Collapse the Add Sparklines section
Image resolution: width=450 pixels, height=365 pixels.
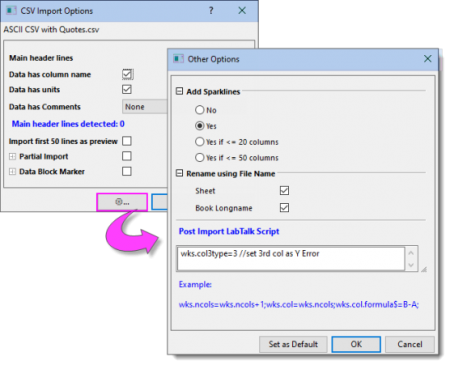pos(179,91)
